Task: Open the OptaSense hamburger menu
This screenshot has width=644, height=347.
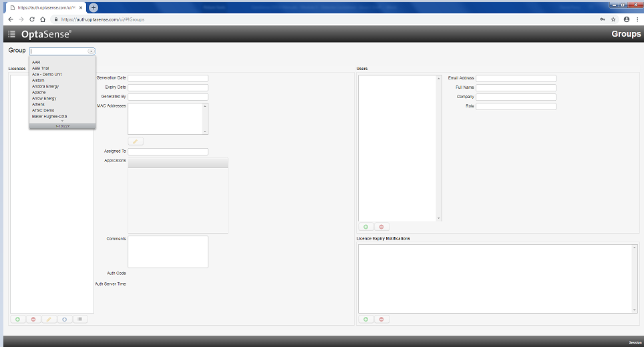Action: pos(11,34)
